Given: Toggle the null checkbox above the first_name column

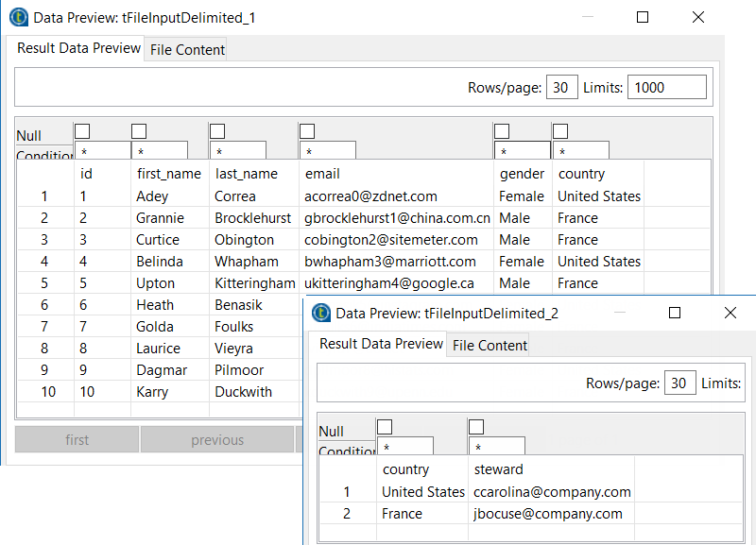Looking at the screenshot, I should (x=139, y=131).
